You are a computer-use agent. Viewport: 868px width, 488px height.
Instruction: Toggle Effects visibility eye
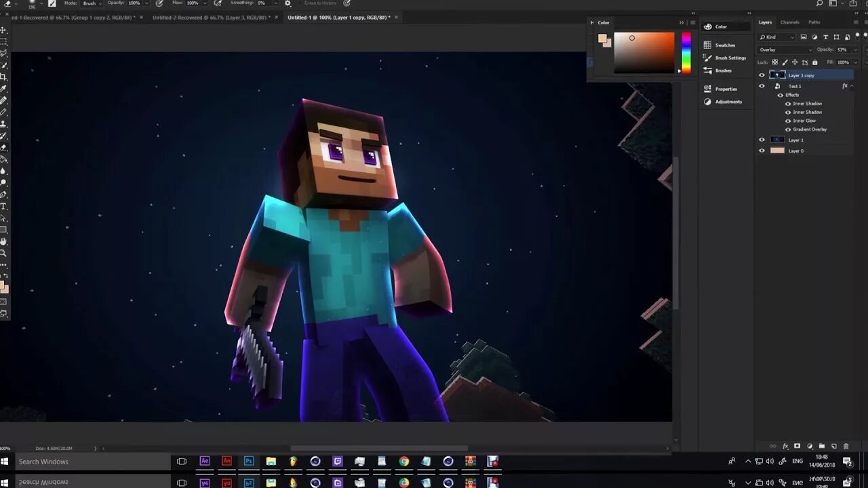(781, 95)
